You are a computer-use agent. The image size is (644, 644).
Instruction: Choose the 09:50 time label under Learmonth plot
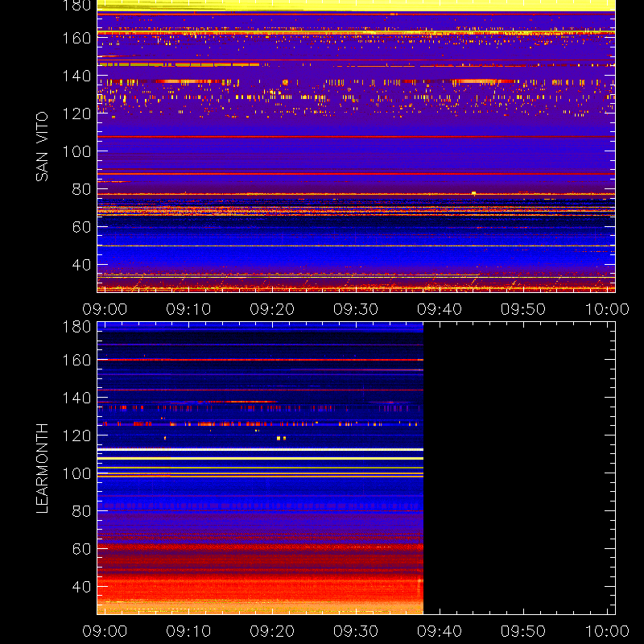pyautogui.click(x=523, y=631)
